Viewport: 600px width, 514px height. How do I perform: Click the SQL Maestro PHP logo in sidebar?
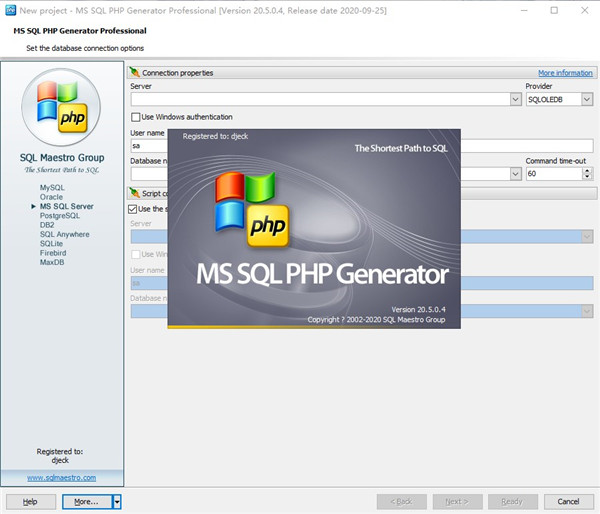tap(62, 108)
